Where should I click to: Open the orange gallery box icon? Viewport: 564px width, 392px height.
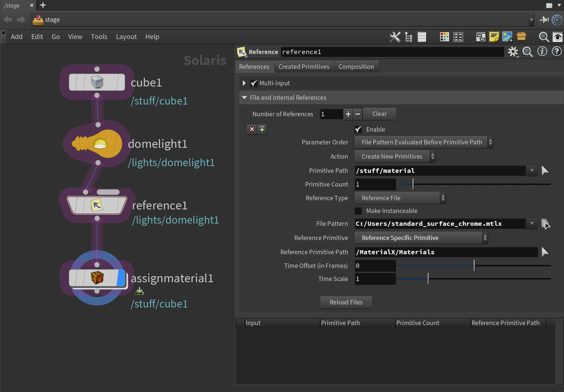521,36
